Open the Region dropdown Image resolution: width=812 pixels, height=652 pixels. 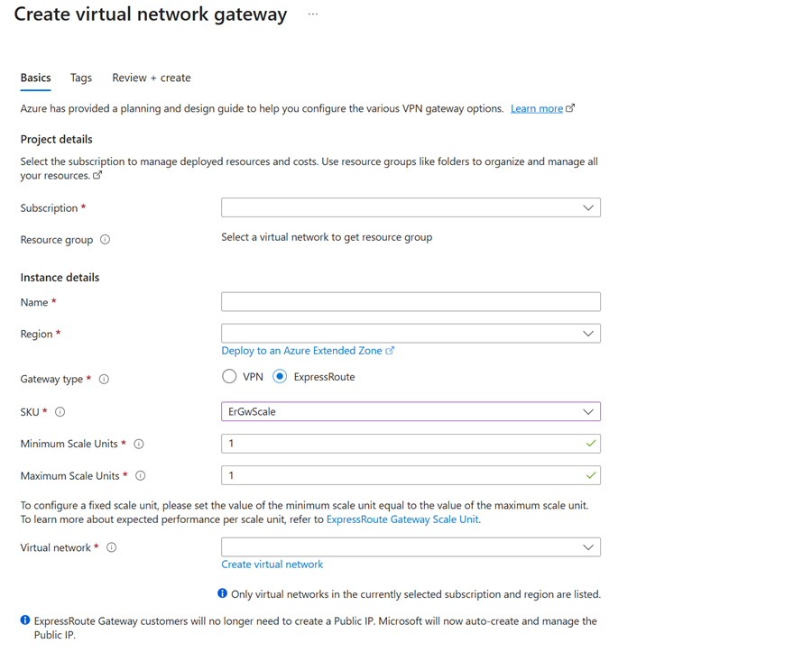pos(411,333)
